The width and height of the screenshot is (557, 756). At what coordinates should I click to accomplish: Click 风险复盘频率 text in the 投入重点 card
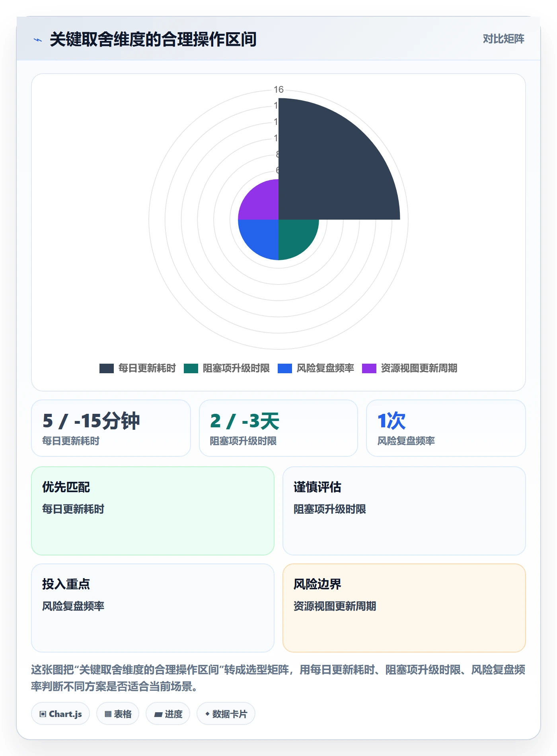coord(73,606)
